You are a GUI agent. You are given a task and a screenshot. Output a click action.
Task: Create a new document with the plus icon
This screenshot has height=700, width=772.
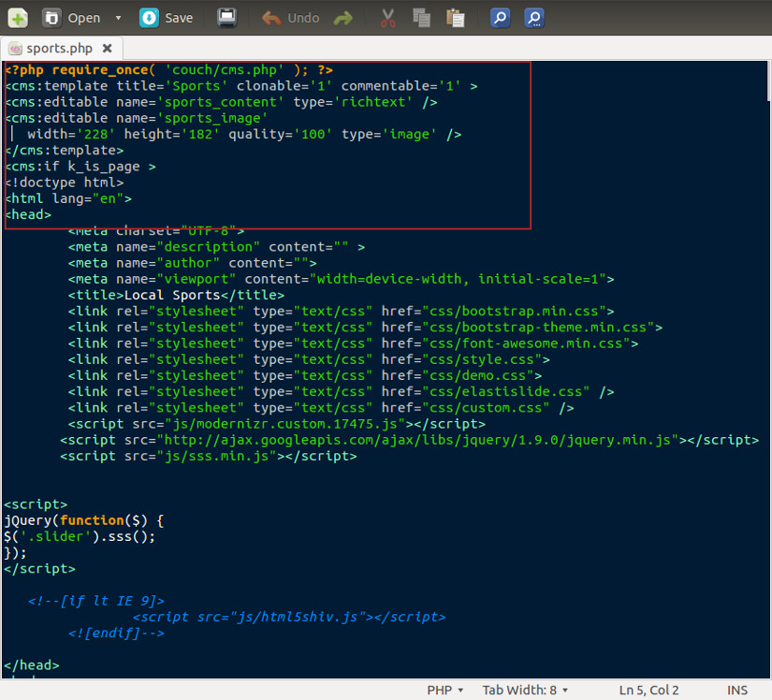[18, 18]
